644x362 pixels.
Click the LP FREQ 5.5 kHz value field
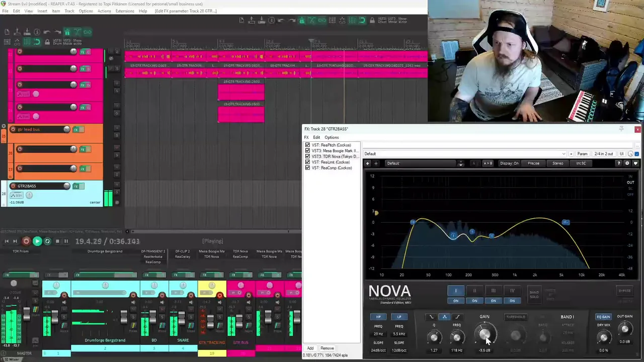click(399, 334)
